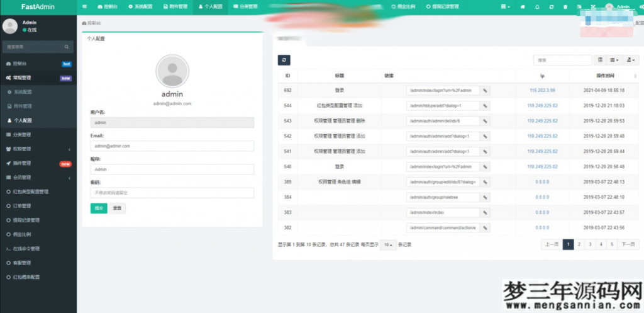Click link icon in row 385
This screenshot has height=313, width=644.
tap(485, 182)
